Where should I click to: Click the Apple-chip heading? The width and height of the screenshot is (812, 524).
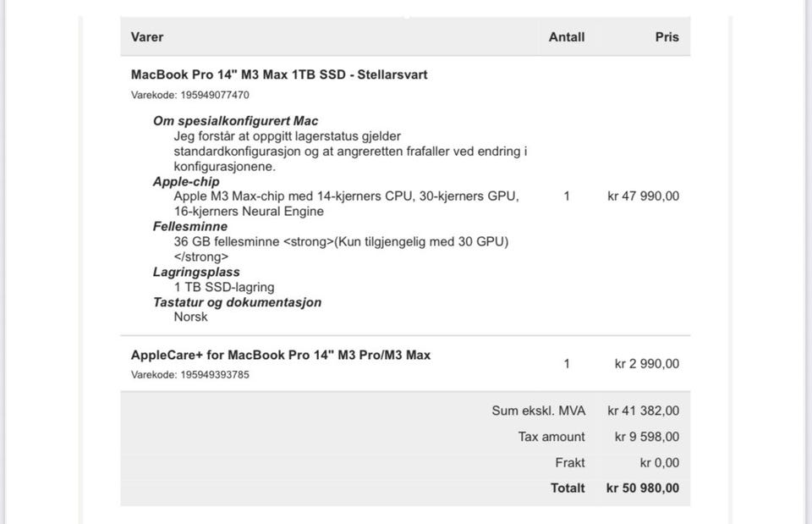tap(186, 181)
